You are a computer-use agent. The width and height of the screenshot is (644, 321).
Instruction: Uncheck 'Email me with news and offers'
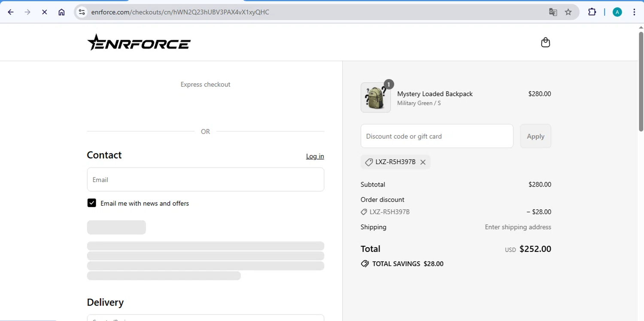tap(91, 203)
